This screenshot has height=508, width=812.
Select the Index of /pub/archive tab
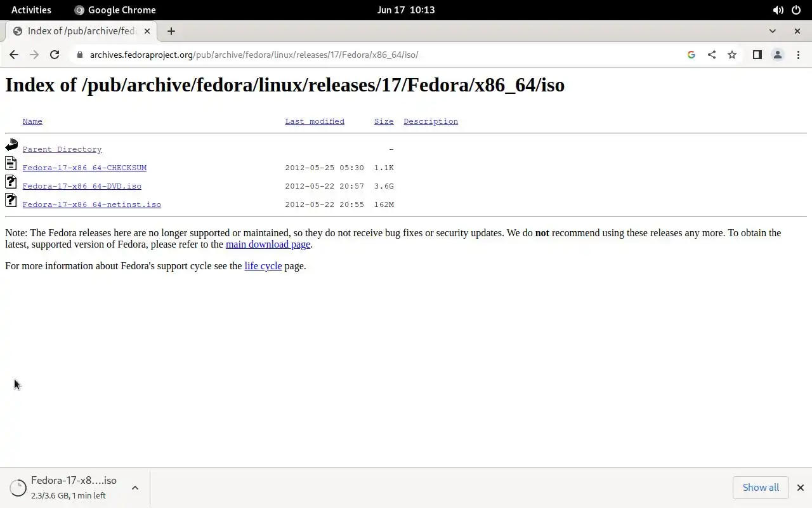click(81, 31)
